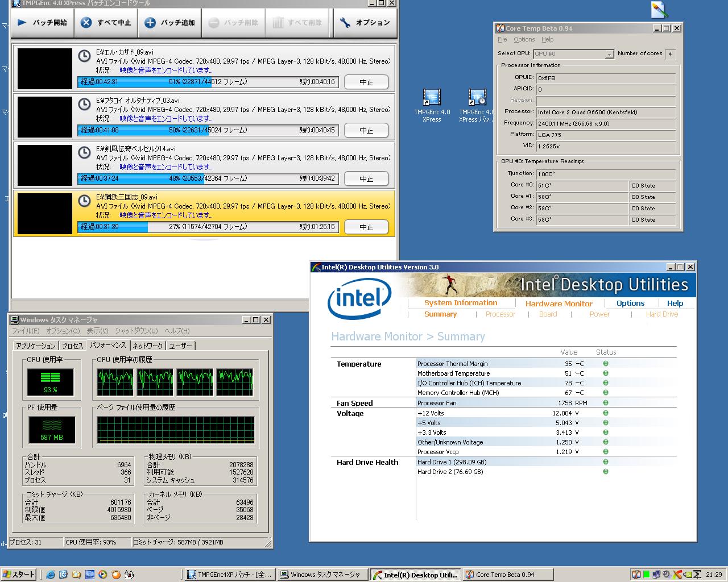728x582 pixels.
Task: Open File menu in Core Temp
Action: (x=502, y=40)
